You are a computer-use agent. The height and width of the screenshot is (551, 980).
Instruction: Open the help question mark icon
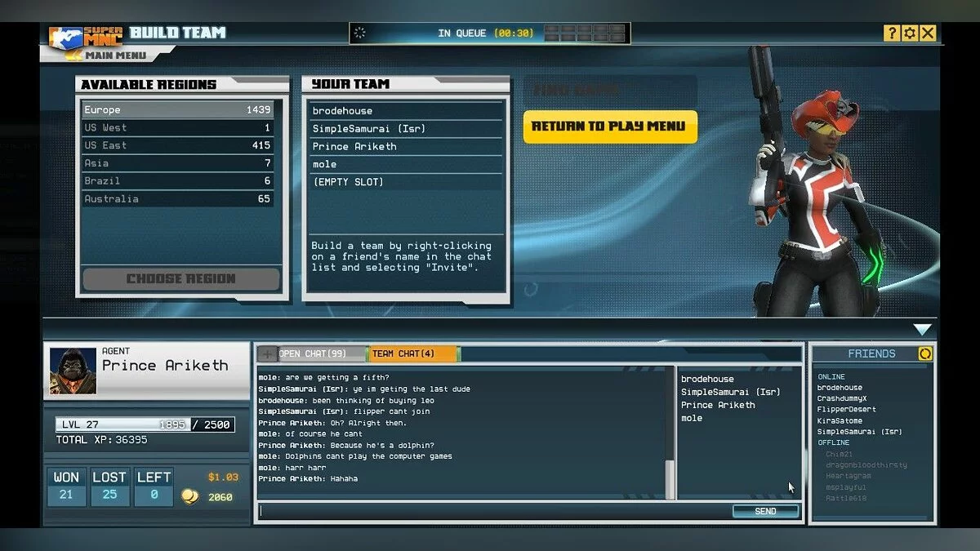click(x=892, y=33)
